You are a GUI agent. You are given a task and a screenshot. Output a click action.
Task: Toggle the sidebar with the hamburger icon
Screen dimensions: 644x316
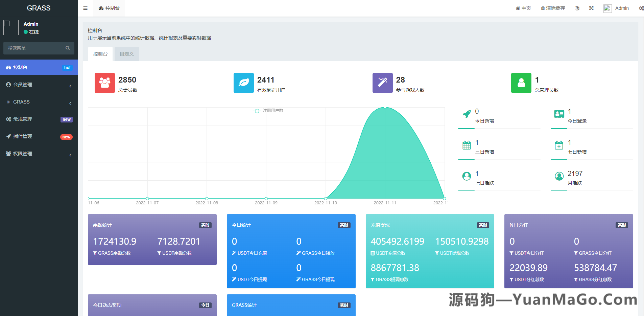85,8
